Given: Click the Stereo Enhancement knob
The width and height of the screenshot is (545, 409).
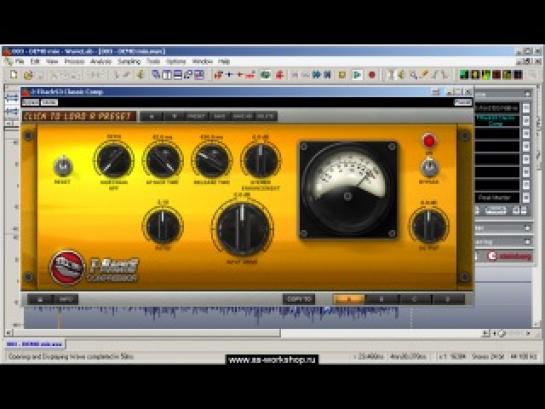Looking at the screenshot, I should 261,160.
